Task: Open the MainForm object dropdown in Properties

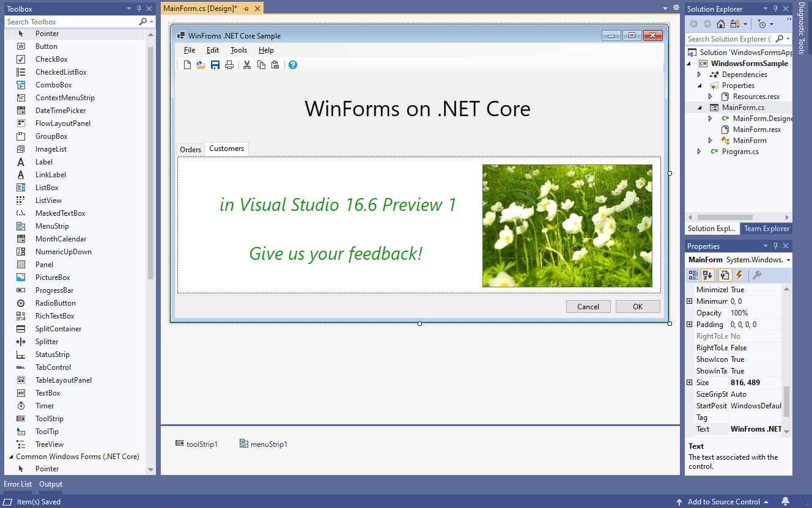Action: (x=788, y=260)
